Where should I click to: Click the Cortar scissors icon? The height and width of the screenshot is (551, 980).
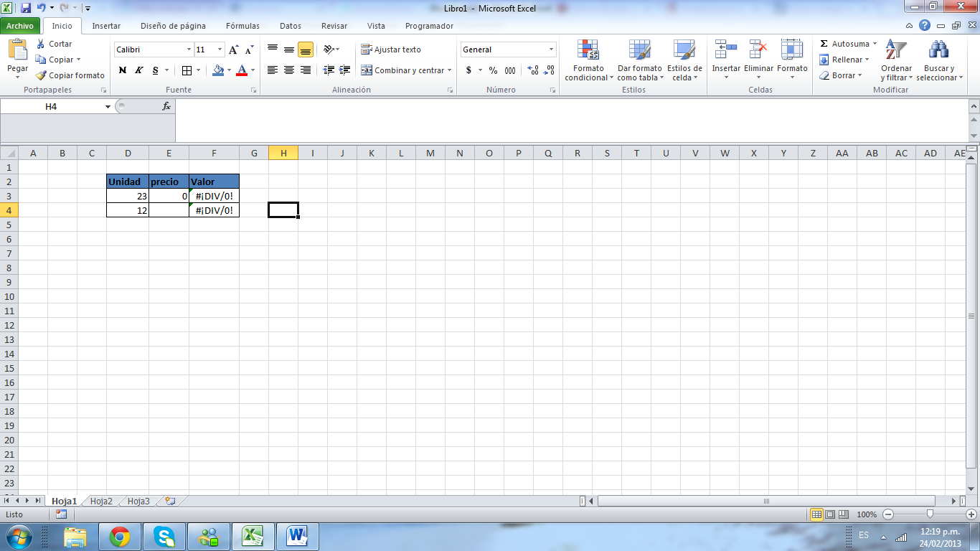tap(42, 44)
